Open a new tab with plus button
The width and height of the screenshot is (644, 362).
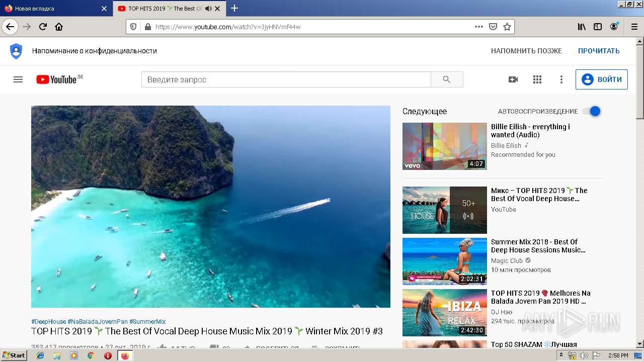point(234,8)
